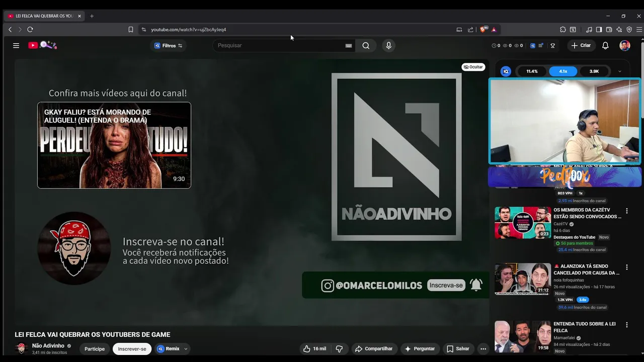Bookmark this page with bookmark icon

(131, 30)
